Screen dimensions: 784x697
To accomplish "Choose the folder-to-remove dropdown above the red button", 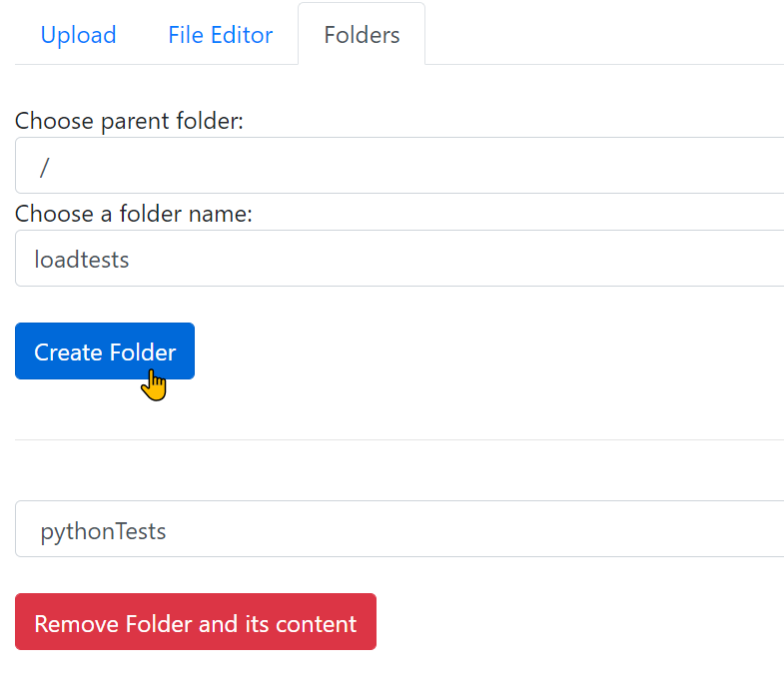I will coord(399,529).
